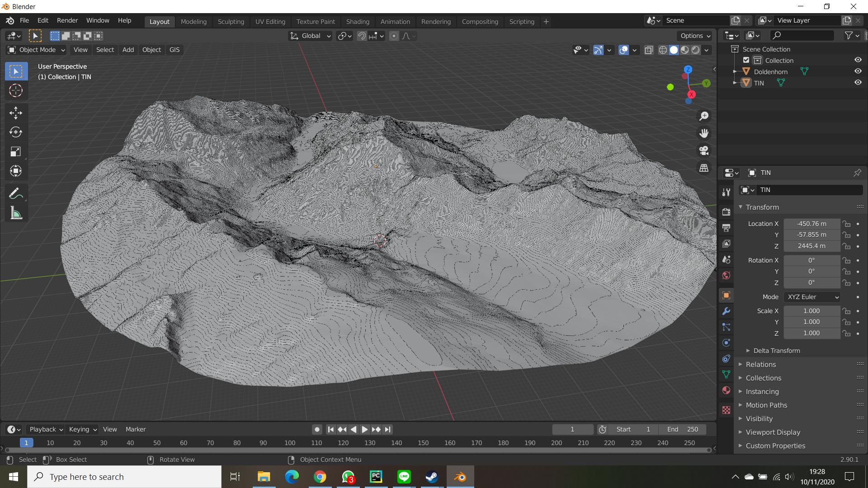The image size is (868, 488).
Task: Click the Location Z value field
Action: pos(811,246)
